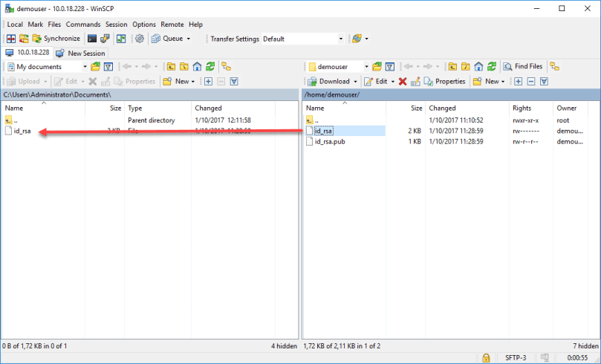Click the Keep Remote Directory Up to Date icon
Screen dimensions: 601x364
click(x=121, y=39)
